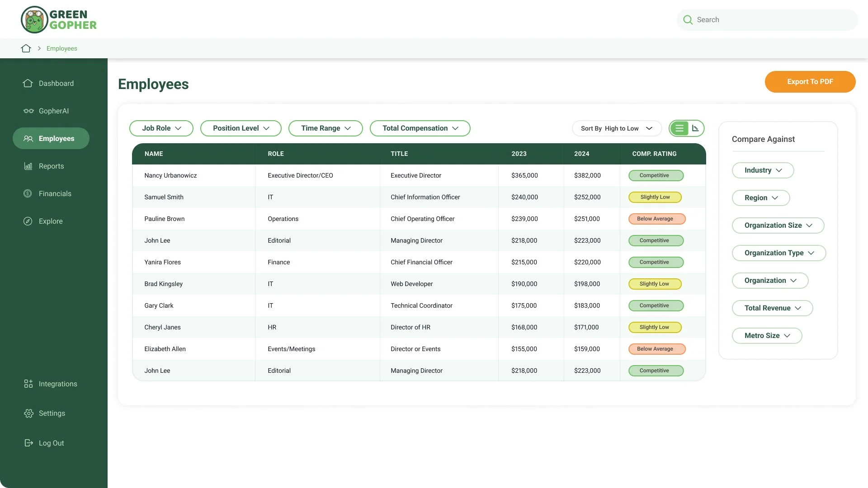Click the $382,000 compensation value
This screenshot has width=868, height=488.
pos(587,175)
